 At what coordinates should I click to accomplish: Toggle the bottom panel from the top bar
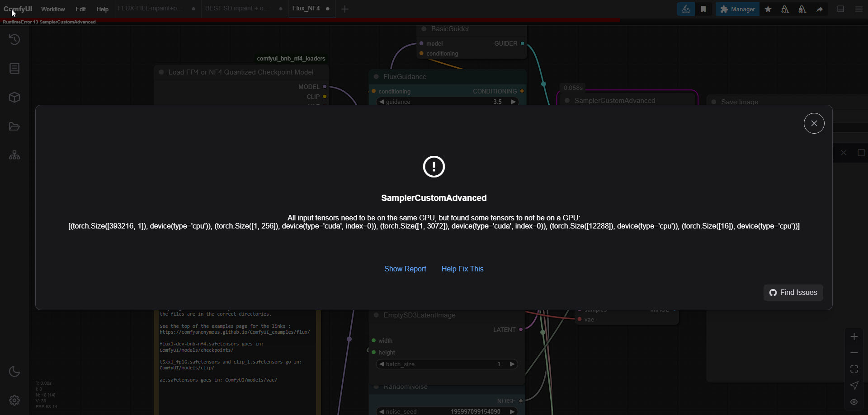pos(840,9)
